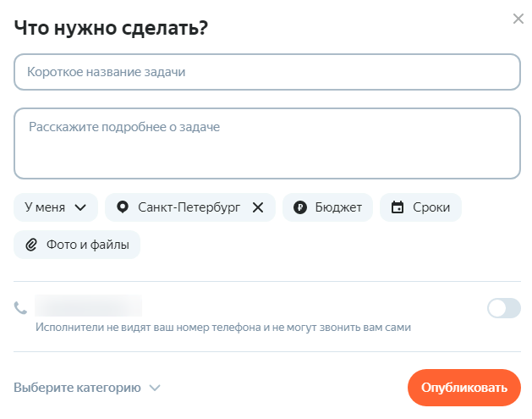Toggle the phone number visibility switch

point(504,308)
